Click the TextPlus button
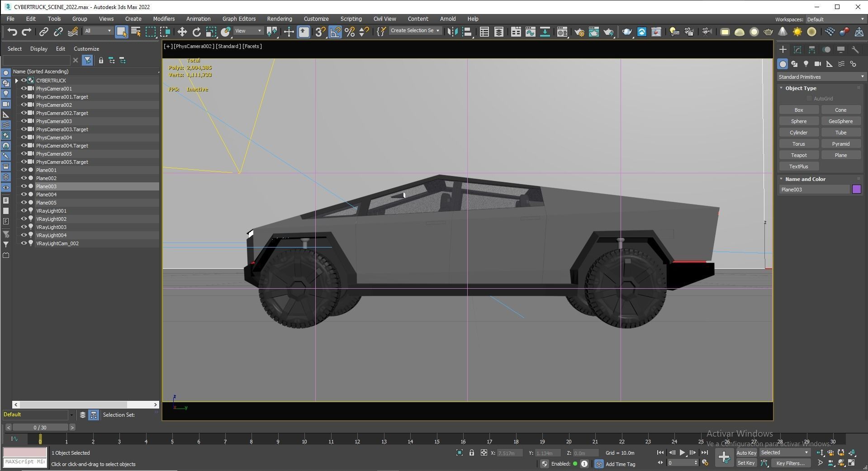Viewport: 868px width, 471px height. pyautogui.click(x=799, y=167)
